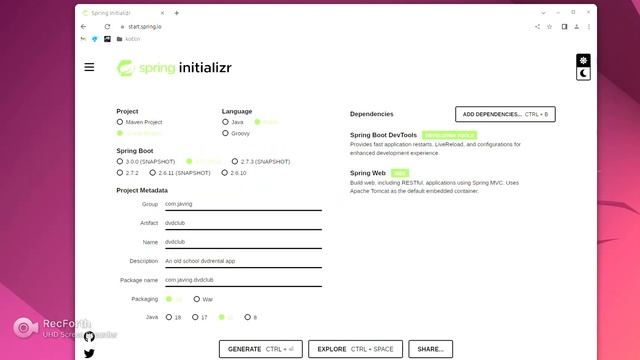Click the Spring Boot DevTools dependency
Image resolution: width=640 pixels, height=360 pixels.
383,135
